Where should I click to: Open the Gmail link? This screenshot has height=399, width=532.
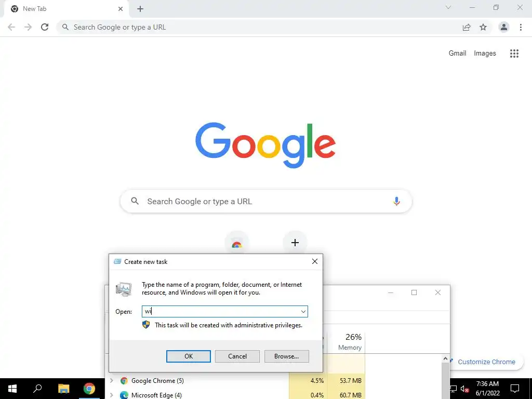(457, 54)
